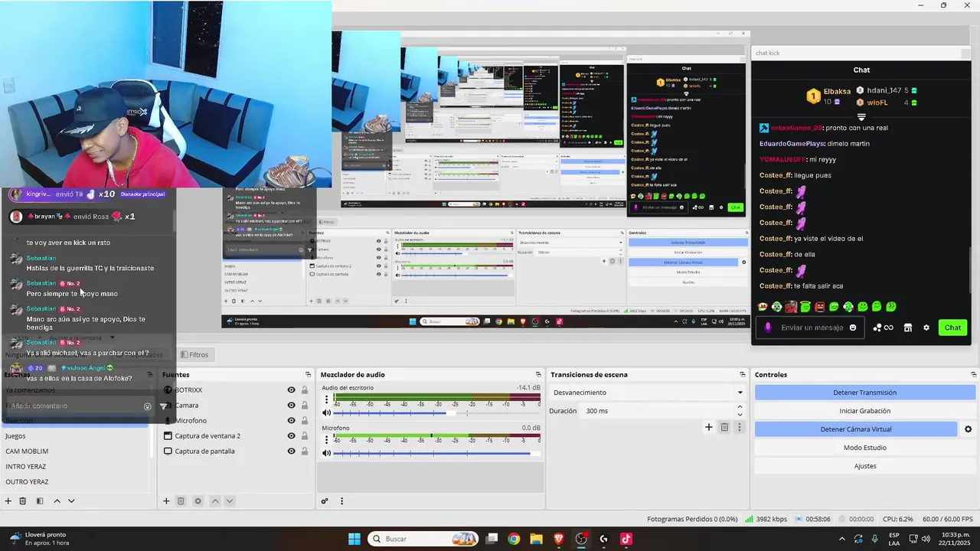
Task: Open advanced audio properties with the gears icon
Action: point(325,501)
